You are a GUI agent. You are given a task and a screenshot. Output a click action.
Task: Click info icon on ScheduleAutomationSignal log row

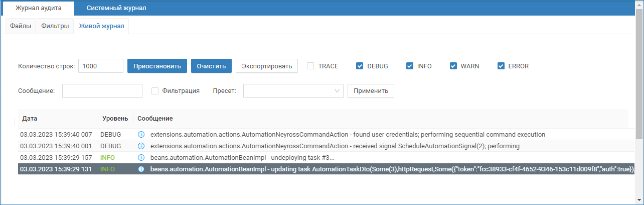(x=141, y=146)
